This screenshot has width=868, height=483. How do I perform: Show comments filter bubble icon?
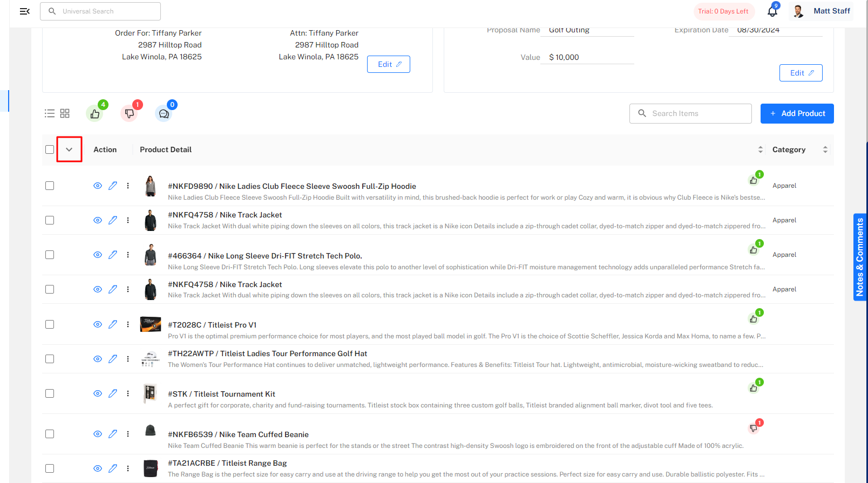tap(164, 114)
